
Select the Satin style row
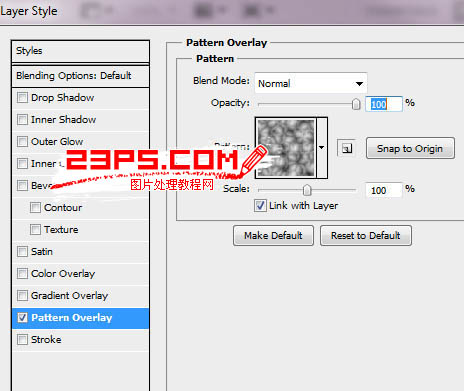(x=80, y=252)
